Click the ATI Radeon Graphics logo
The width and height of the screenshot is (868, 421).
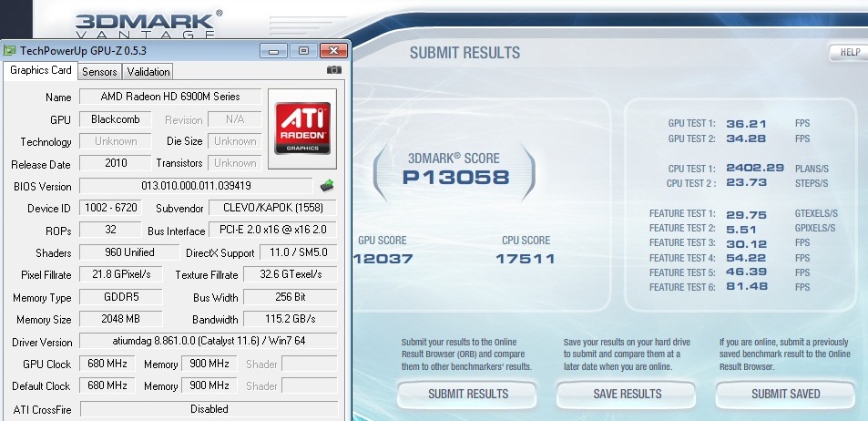coord(302,128)
